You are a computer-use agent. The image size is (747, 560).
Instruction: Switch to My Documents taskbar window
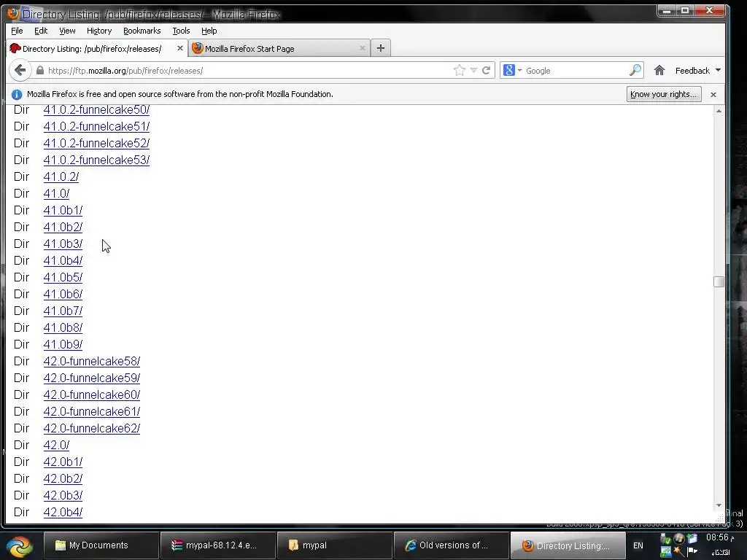pos(101,545)
